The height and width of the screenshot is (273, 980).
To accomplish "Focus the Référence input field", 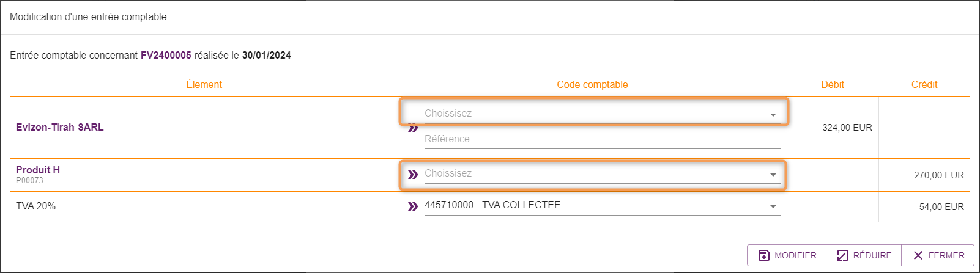I will (x=602, y=139).
